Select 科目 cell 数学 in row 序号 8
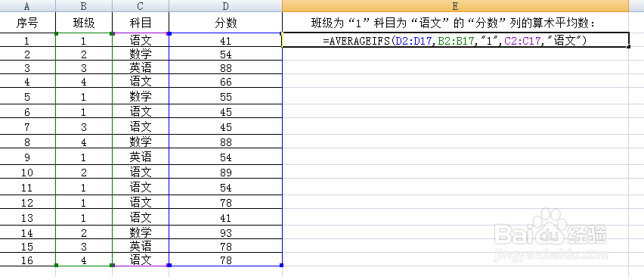Viewport: 644px width, 277px height. (141, 142)
